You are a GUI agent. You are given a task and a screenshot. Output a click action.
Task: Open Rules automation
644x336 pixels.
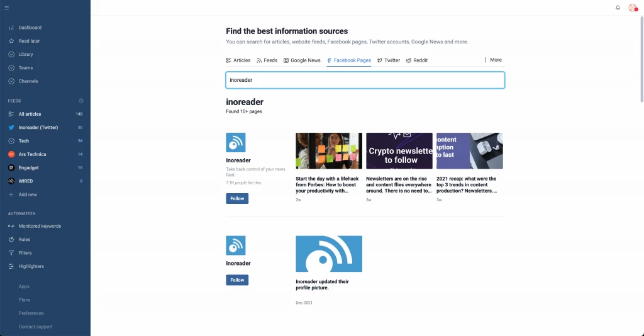pos(24,240)
